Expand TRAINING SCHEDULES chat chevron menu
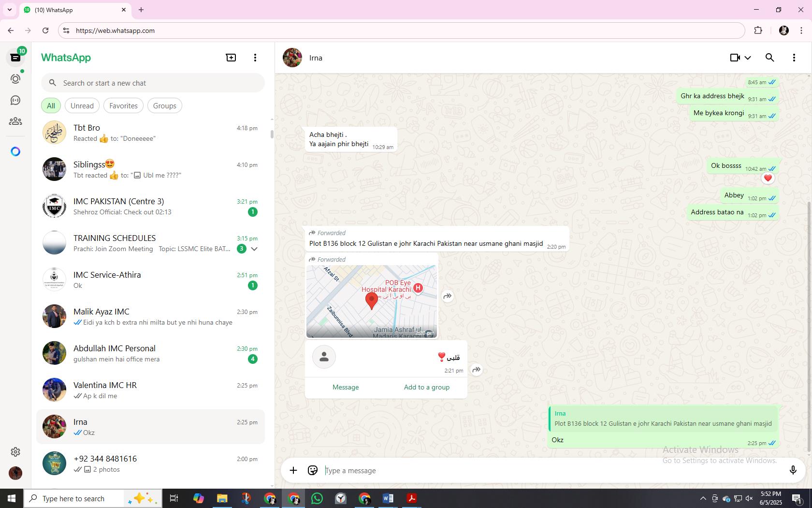The image size is (812, 508). (254, 249)
